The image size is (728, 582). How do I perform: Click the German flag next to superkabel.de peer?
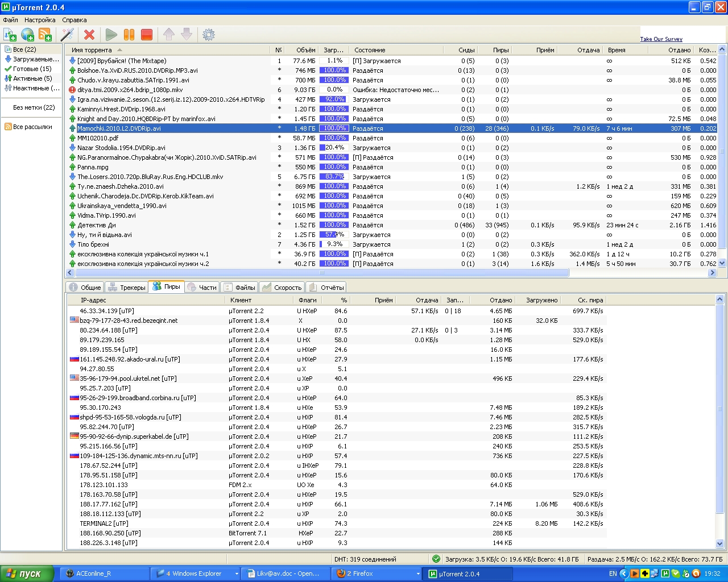coord(74,436)
